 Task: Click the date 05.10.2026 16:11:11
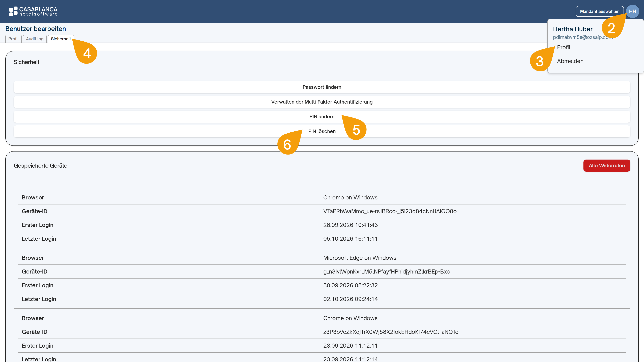tap(350, 239)
